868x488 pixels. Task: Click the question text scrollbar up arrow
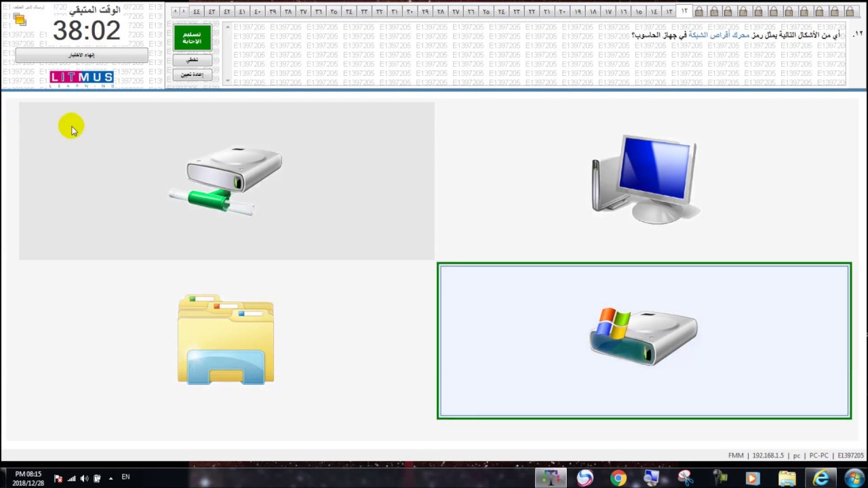coord(228,28)
